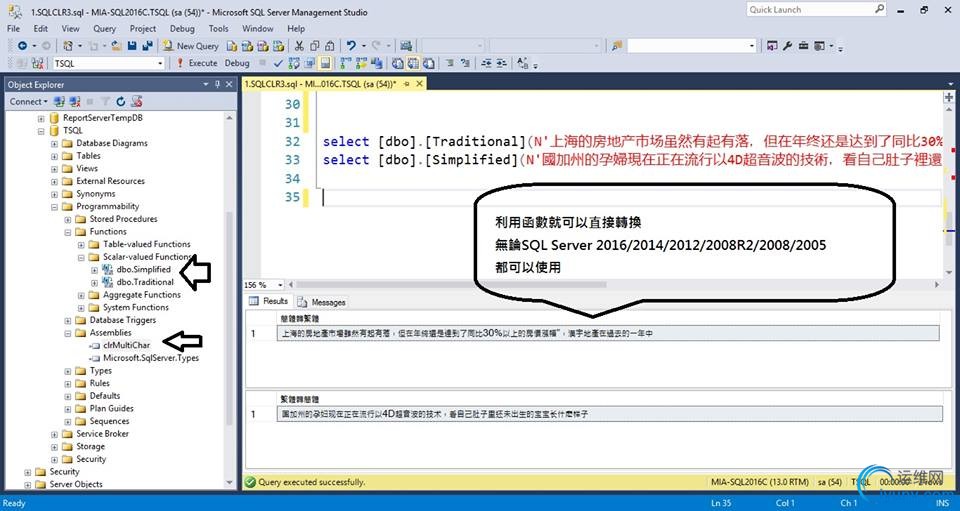Click the New Query button
The height and width of the screenshot is (511, 960).
point(190,46)
